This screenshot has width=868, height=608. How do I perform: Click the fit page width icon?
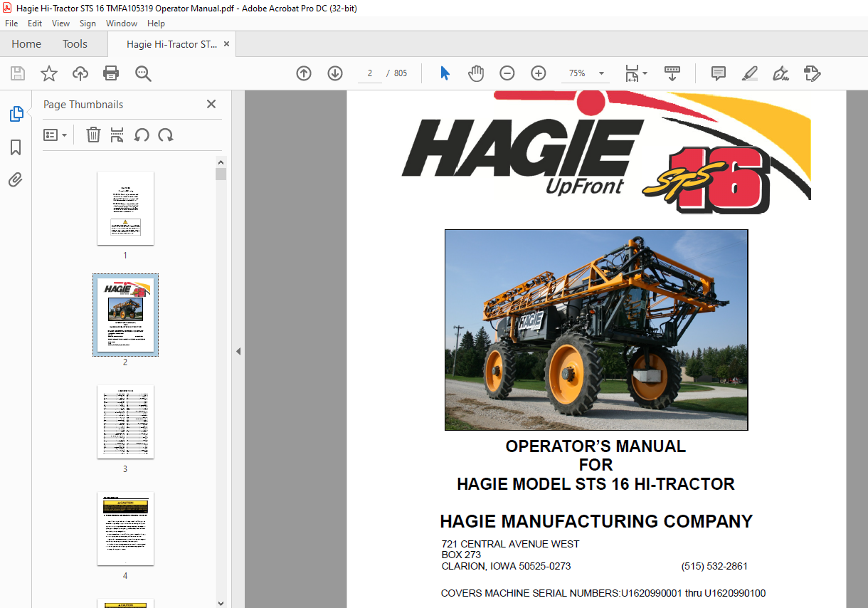point(632,73)
